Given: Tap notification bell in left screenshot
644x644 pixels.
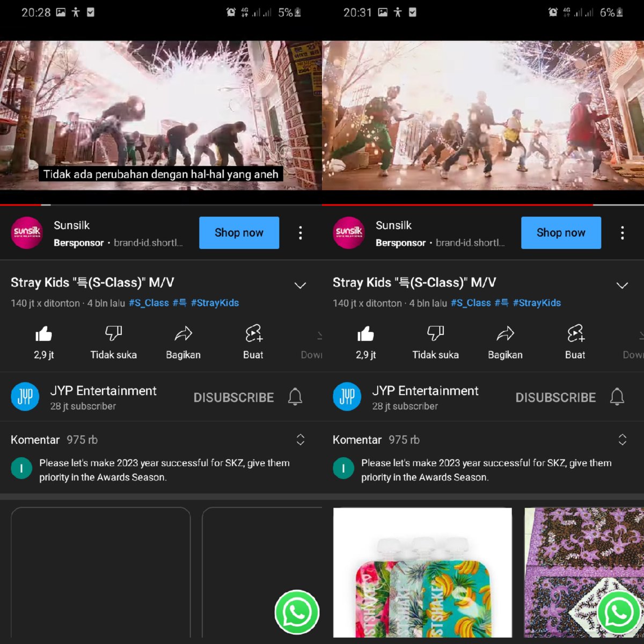Looking at the screenshot, I should [x=295, y=397].
